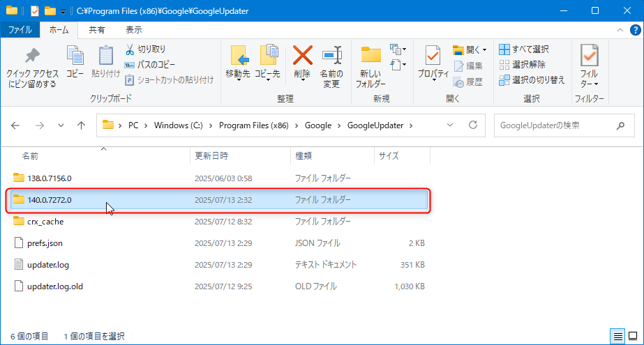Click the Move to (移動先) icon
The height and width of the screenshot is (345, 644).
tap(239, 55)
